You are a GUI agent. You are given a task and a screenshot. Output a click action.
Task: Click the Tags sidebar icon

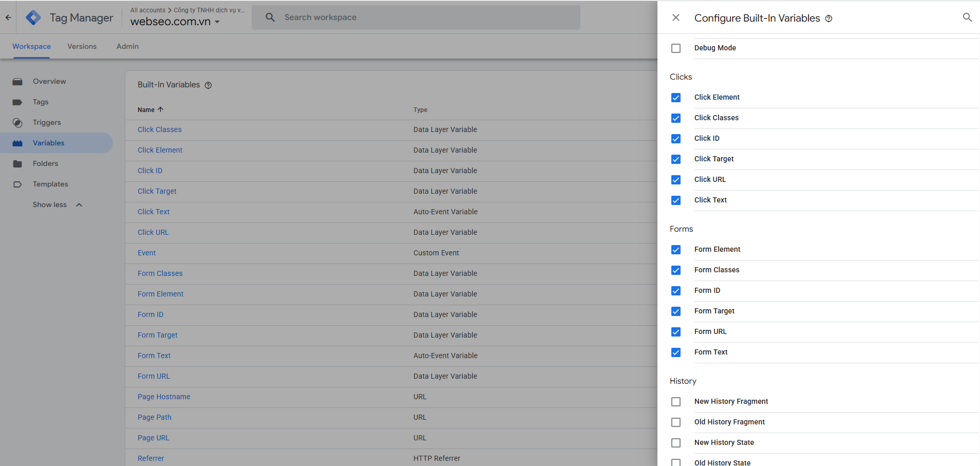click(x=17, y=102)
